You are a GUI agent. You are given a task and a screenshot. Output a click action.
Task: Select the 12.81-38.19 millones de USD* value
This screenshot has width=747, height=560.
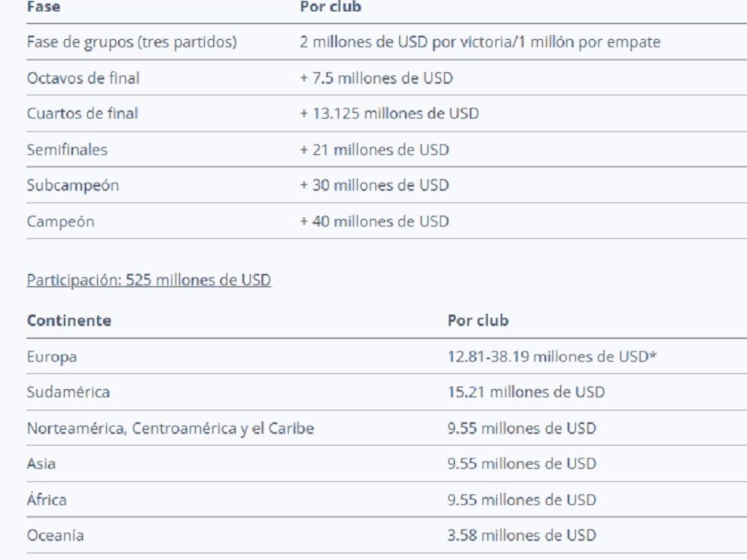pos(552,356)
